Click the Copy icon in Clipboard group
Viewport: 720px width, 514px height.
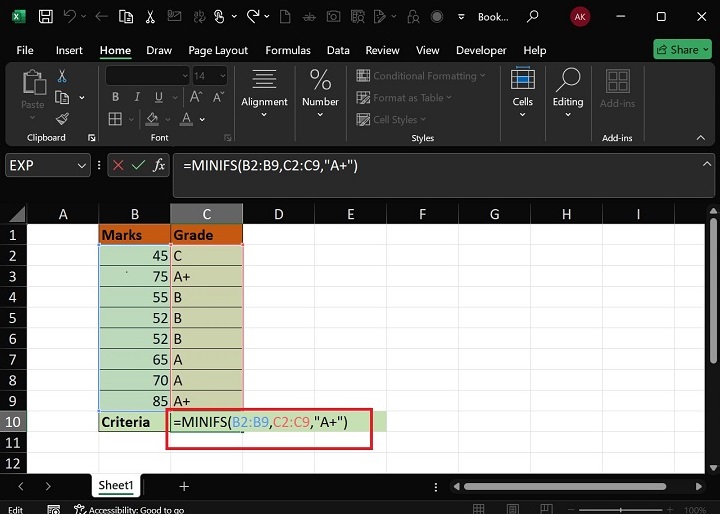[x=62, y=97]
